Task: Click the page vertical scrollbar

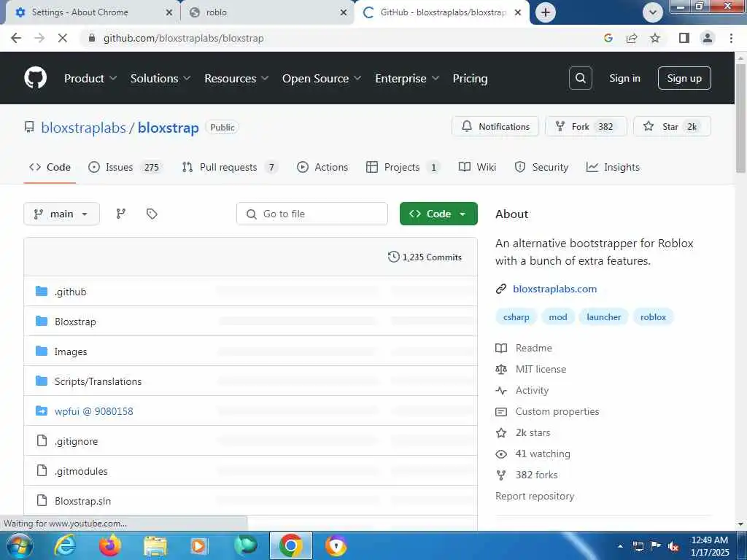Action: pos(740,119)
